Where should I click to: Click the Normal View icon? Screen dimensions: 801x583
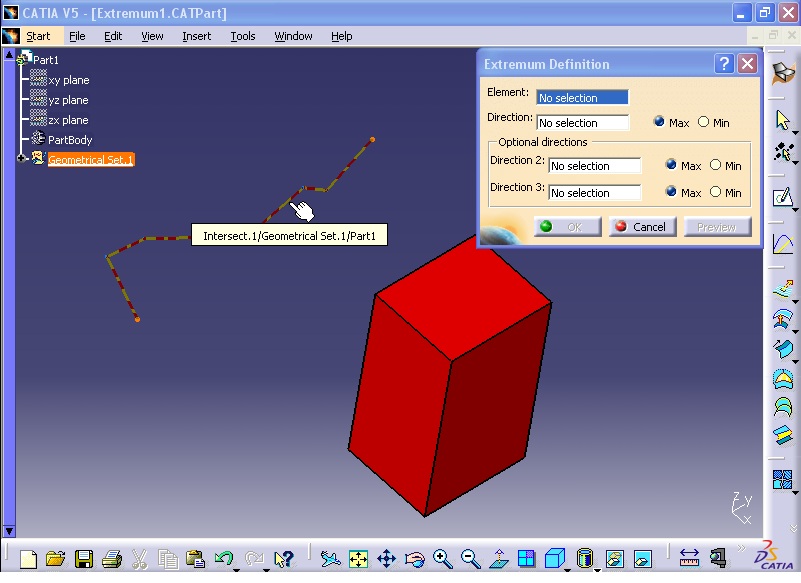499,559
